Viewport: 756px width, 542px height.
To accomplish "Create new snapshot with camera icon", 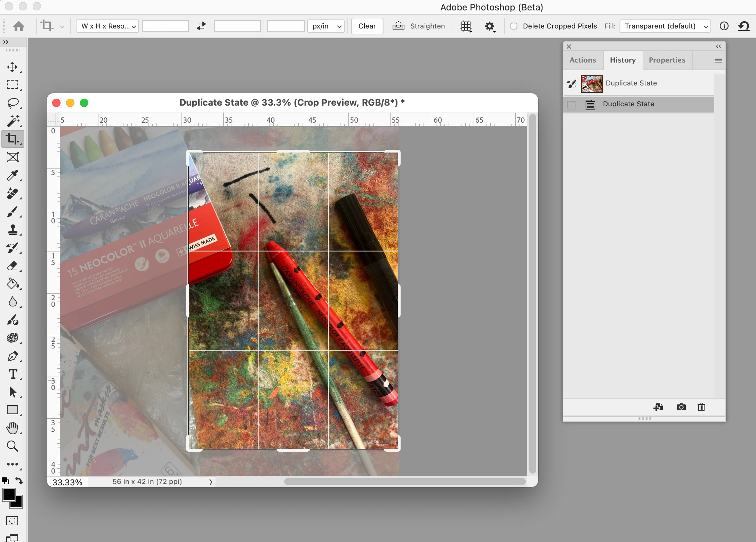I will pos(681,407).
